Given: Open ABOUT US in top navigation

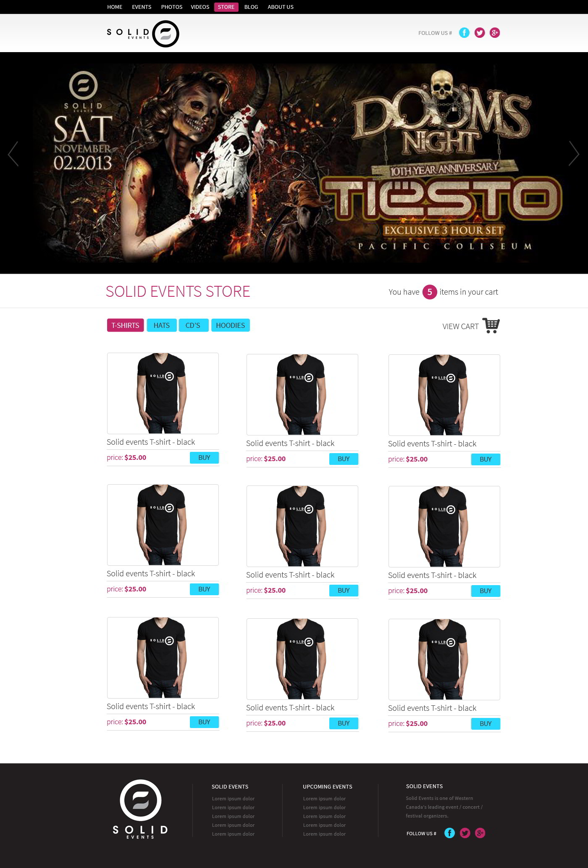Looking at the screenshot, I should [281, 7].
